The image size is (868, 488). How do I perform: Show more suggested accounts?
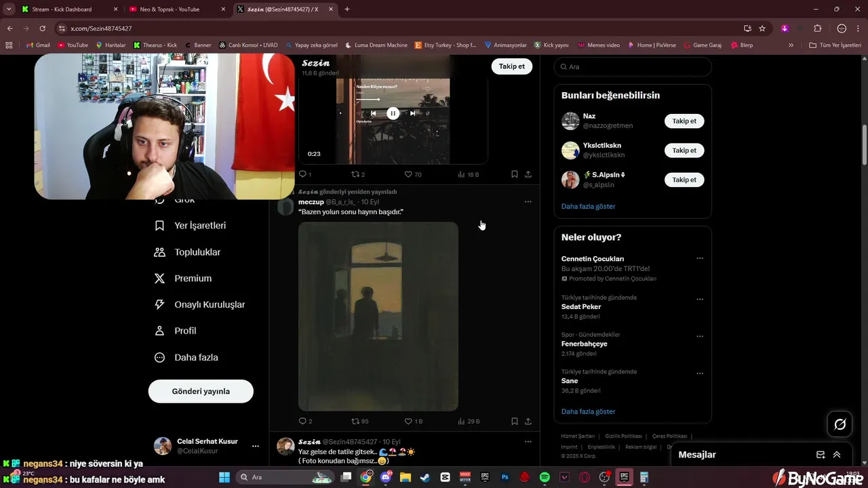click(588, 206)
